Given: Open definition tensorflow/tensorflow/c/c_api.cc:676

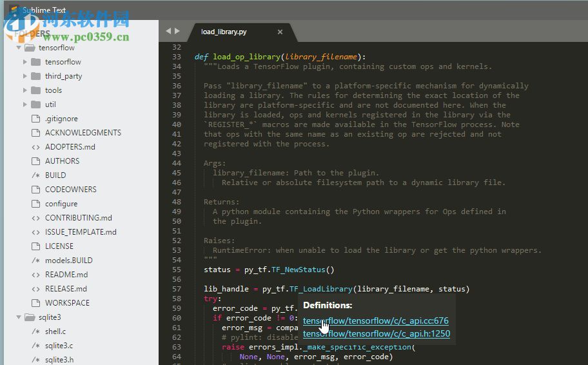Looking at the screenshot, I should [x=376, y=321].
